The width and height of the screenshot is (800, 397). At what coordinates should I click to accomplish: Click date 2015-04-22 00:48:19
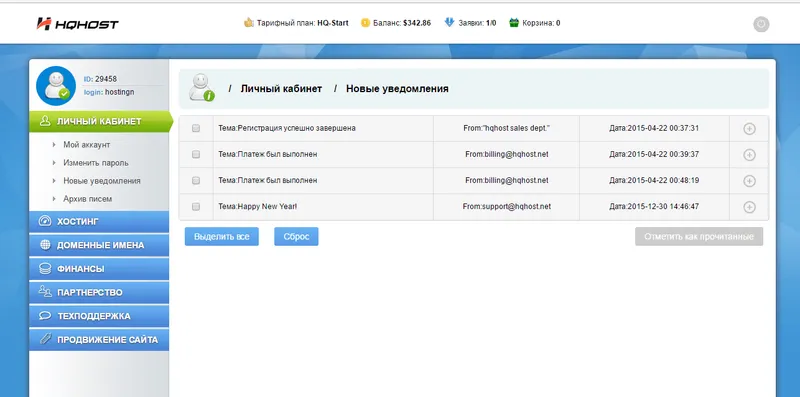(x=654, y=181)
